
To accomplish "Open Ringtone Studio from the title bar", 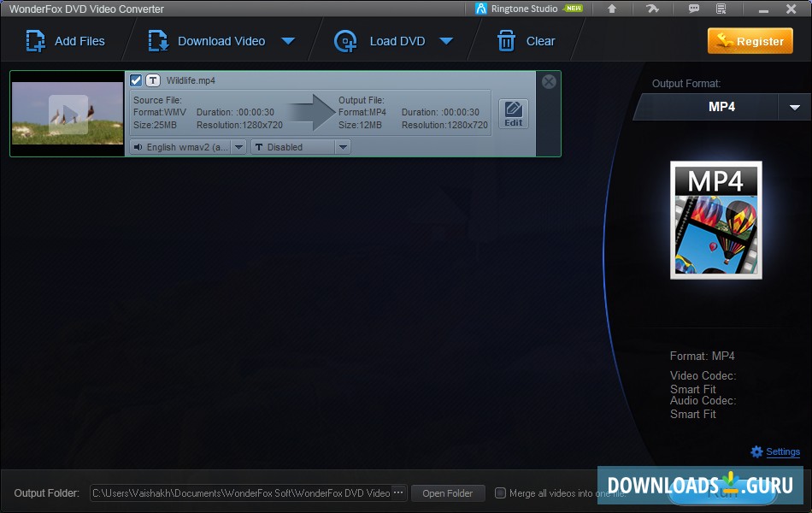I will click(529, 9).
